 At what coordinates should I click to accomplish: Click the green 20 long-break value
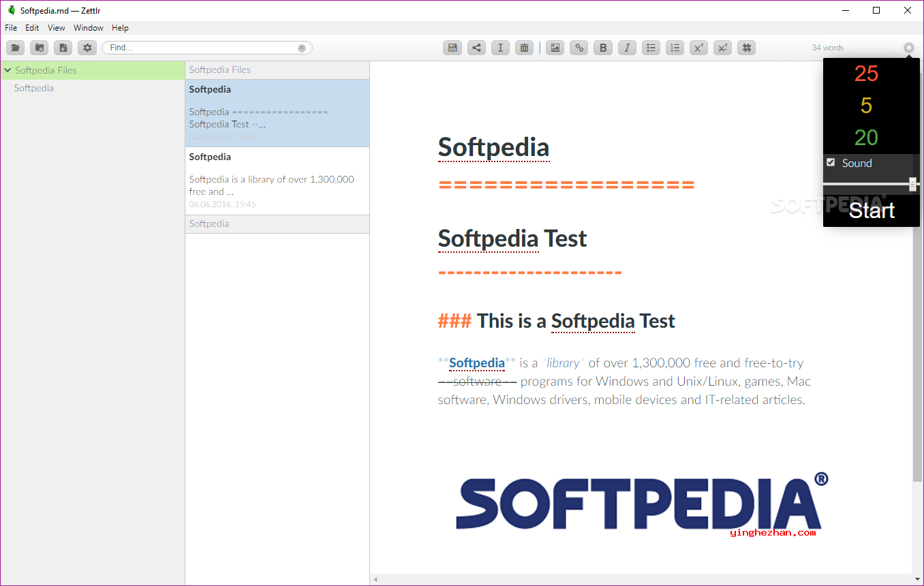click(866, 138)
